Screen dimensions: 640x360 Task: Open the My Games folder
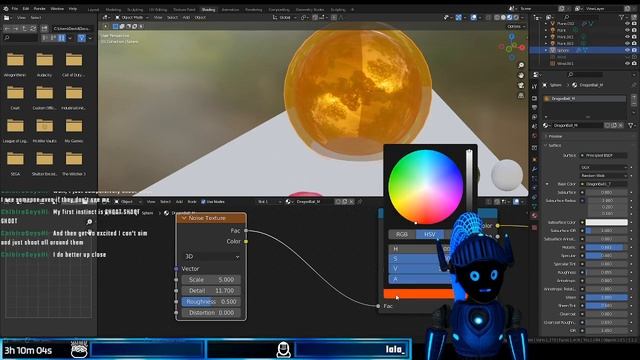point(74,130)
